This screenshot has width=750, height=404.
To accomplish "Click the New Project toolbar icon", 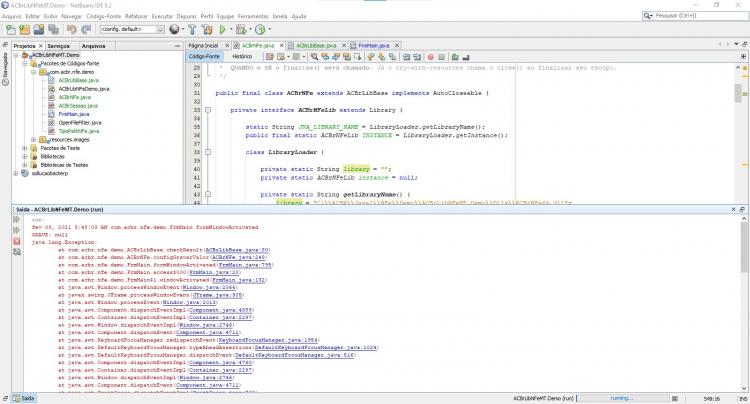I will pyautogui.click(x=24, y=30).
